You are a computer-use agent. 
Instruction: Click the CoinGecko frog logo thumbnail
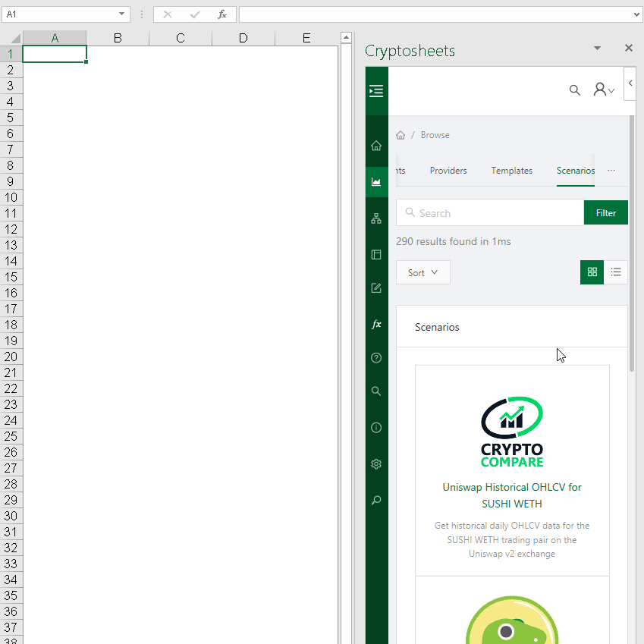click(512, 620)
